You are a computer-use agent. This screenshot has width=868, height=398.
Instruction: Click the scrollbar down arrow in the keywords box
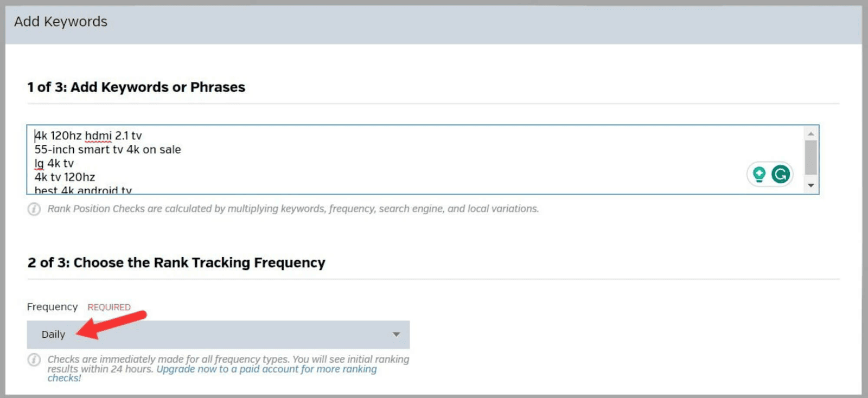812,185
